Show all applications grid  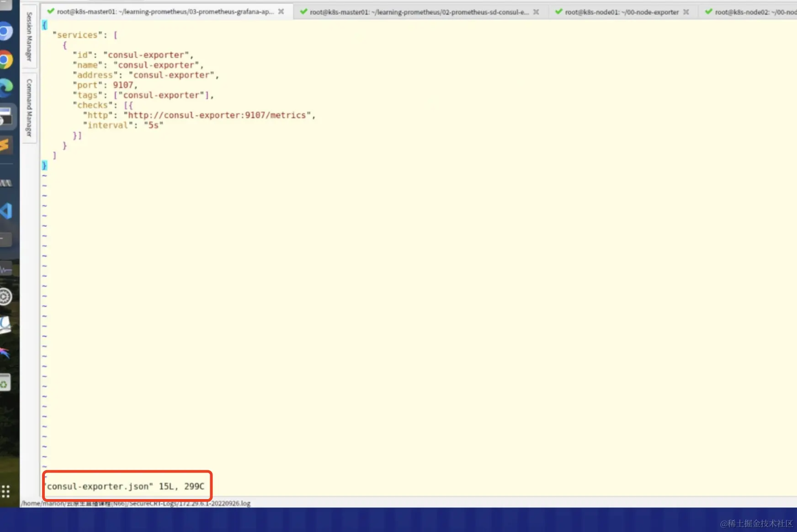tap(5, 491)
